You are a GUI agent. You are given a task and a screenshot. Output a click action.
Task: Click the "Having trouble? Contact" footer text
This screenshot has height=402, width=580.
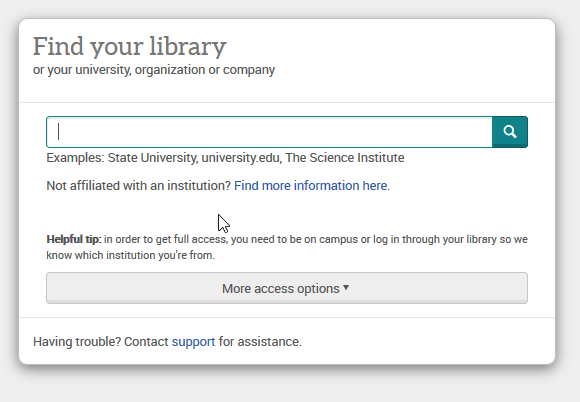101,342
